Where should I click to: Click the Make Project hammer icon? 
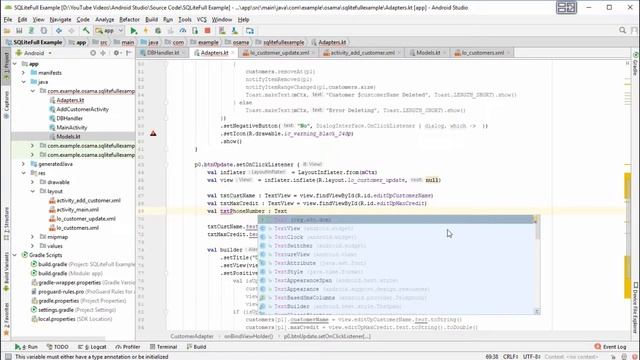click(x=86, y=31)
